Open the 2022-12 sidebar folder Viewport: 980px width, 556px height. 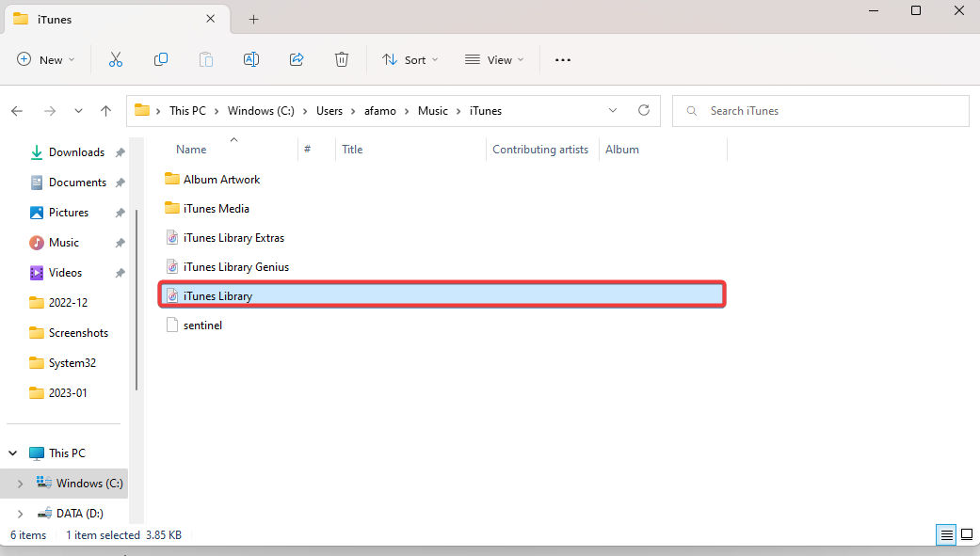[68, 302]
